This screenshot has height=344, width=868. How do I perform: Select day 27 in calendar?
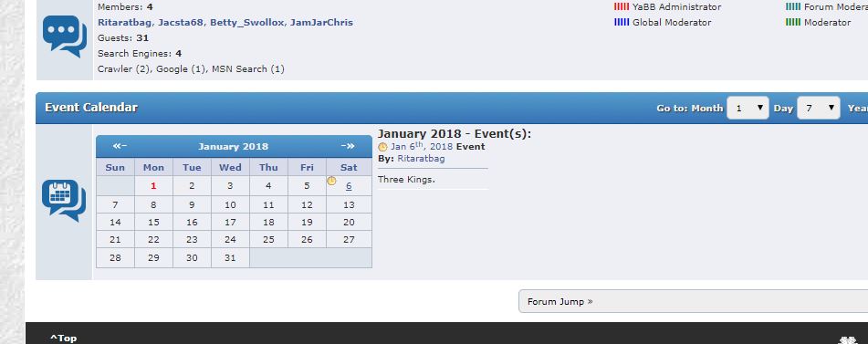click(349, 240)
